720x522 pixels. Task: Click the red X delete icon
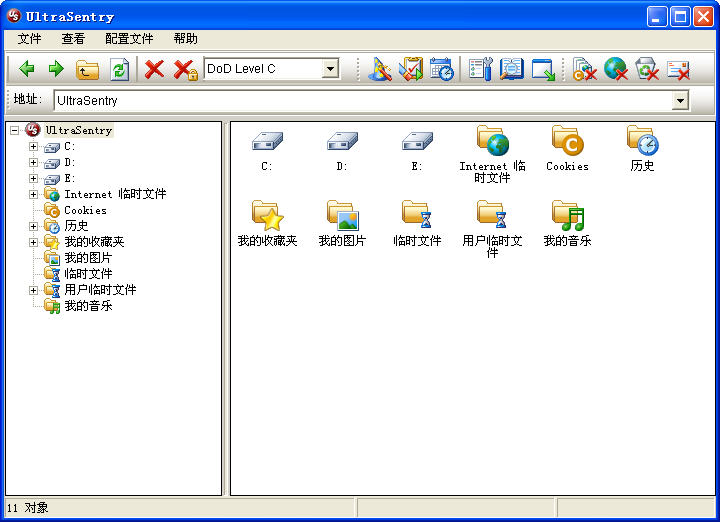point(154,69)
